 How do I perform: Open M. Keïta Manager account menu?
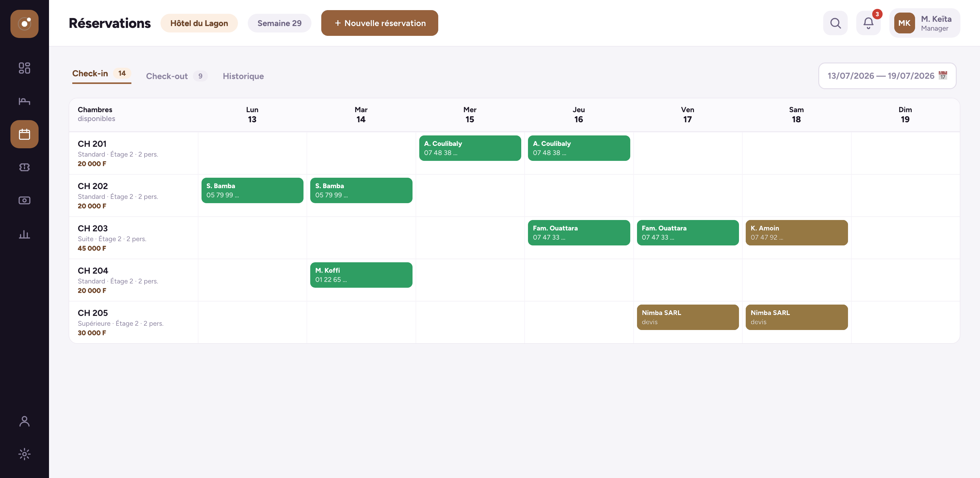[x=925, y=23]
